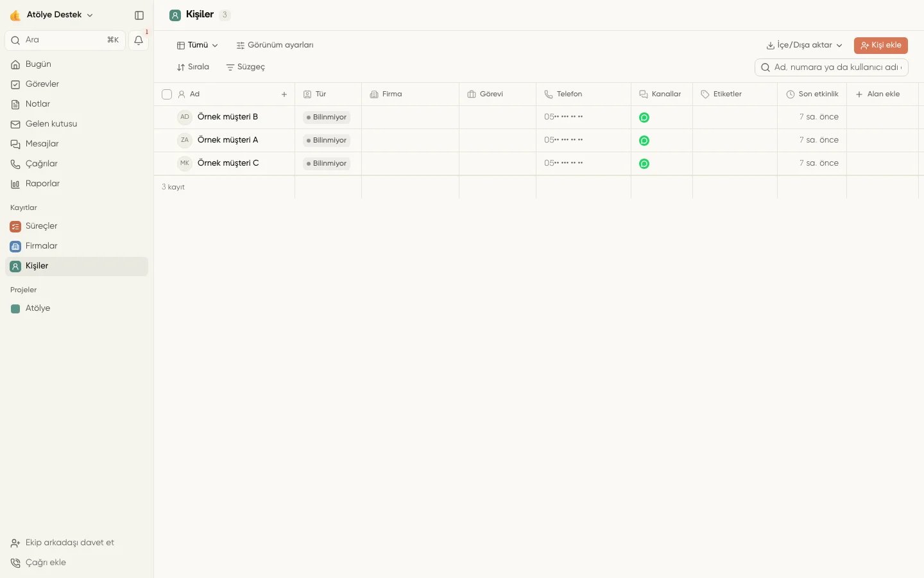Image resolution: width=924 pixels, height=578 pixels.
Task: Open the Atölye project
Action: point(76,308)
